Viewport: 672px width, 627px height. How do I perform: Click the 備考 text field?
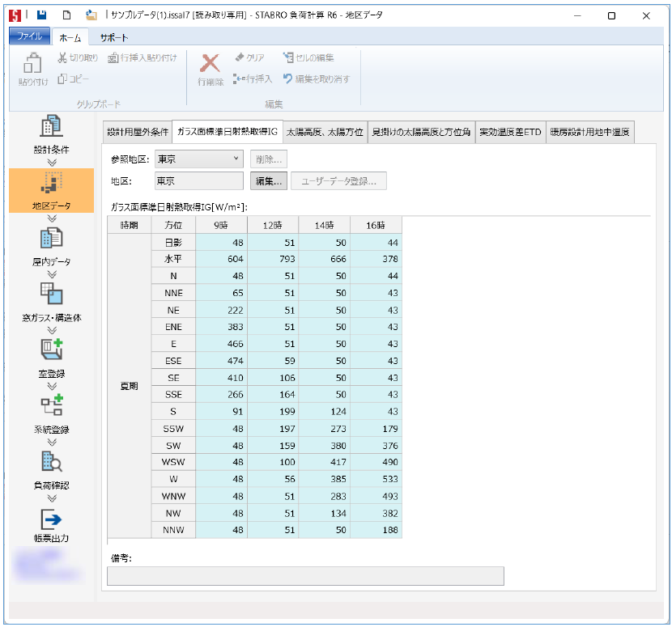pyautogui.click(x=305, y=576)
